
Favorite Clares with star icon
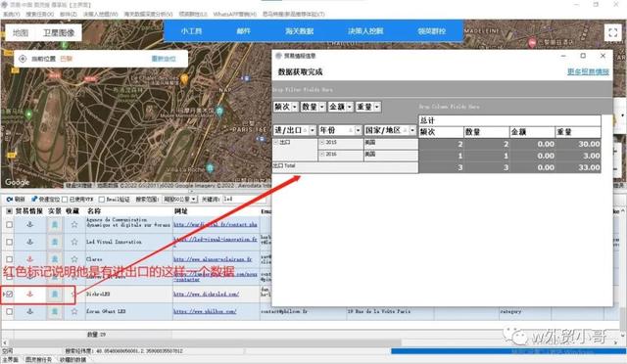74,259
